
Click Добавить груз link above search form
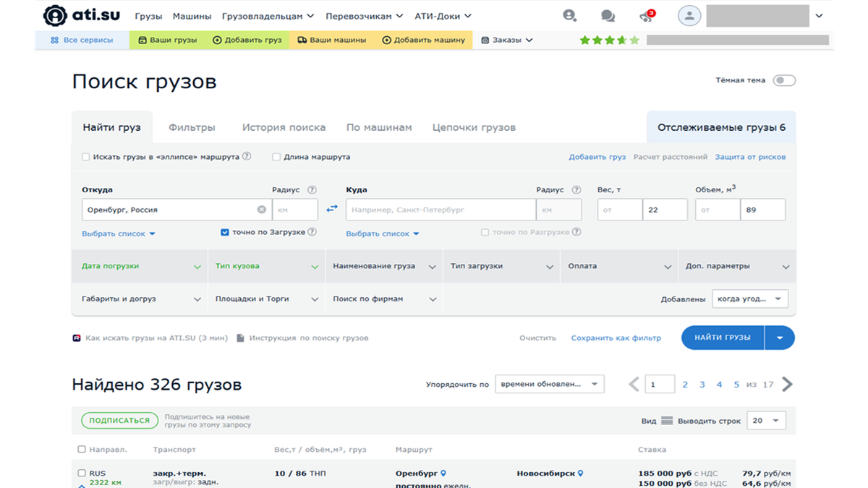coord(597,157)
